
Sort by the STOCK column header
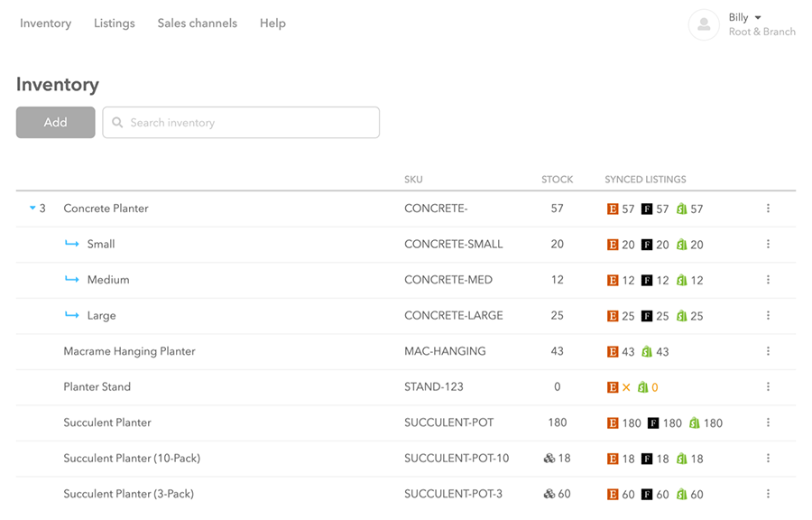coord(558,180)
